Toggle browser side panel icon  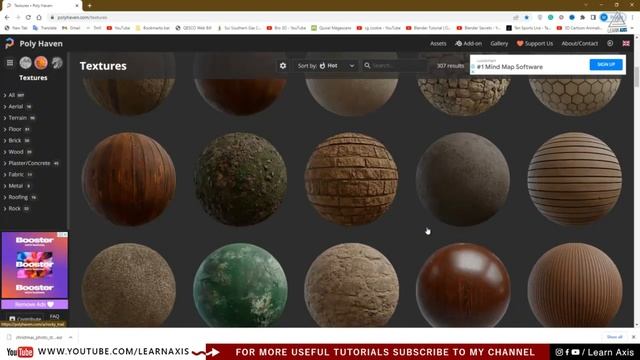pyautogui.click(x=593, y=17)
